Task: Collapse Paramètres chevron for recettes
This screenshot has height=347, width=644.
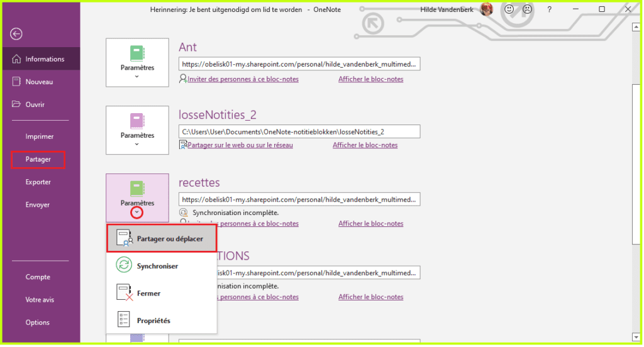Action: click(136, 212)
